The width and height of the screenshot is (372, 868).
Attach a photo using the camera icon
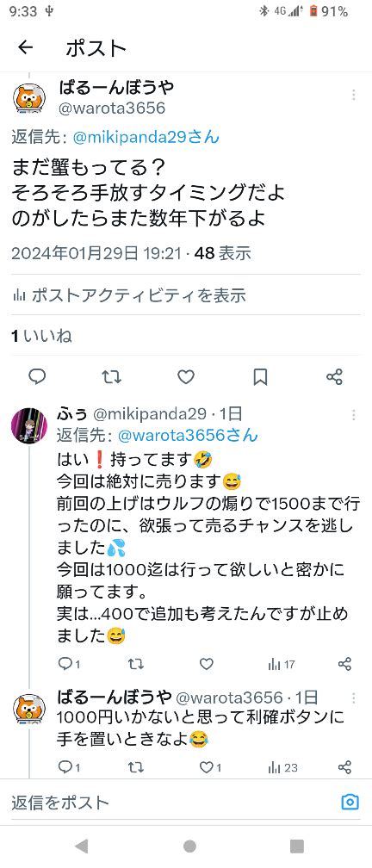coord(350,802)
